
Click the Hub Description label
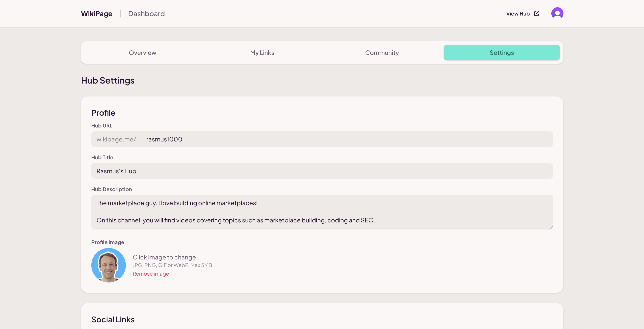[x=112, y=189]
